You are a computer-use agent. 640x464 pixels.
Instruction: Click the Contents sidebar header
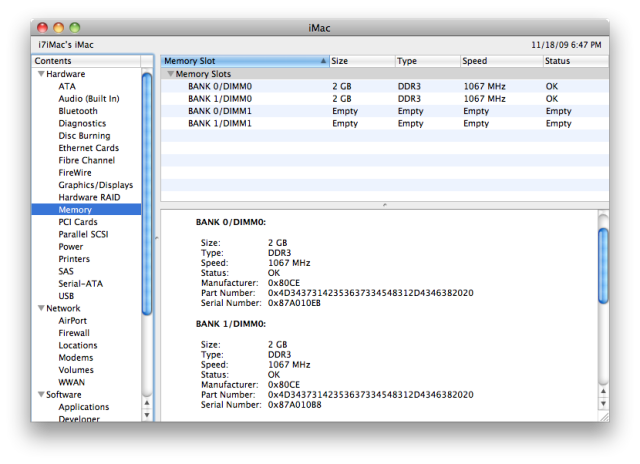(87, 61)
